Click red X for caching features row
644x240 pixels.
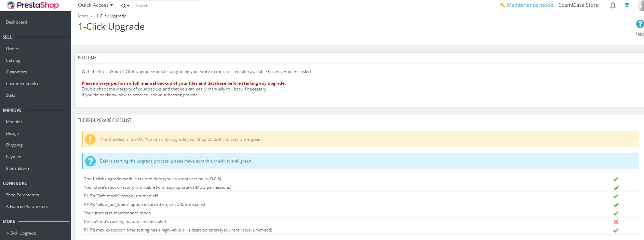(616, 222)
